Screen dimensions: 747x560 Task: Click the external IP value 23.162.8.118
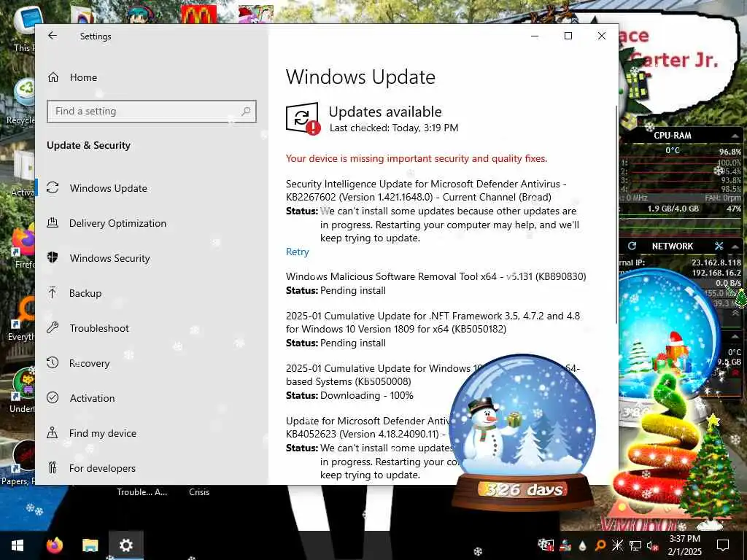coord(716,262)
